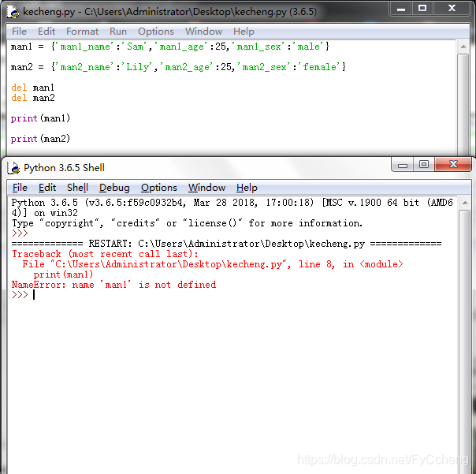Image resolution: width=476 pixels, height=474 pixels.
Task: Click the RESTART line in Shell
Action: [226, 244]
